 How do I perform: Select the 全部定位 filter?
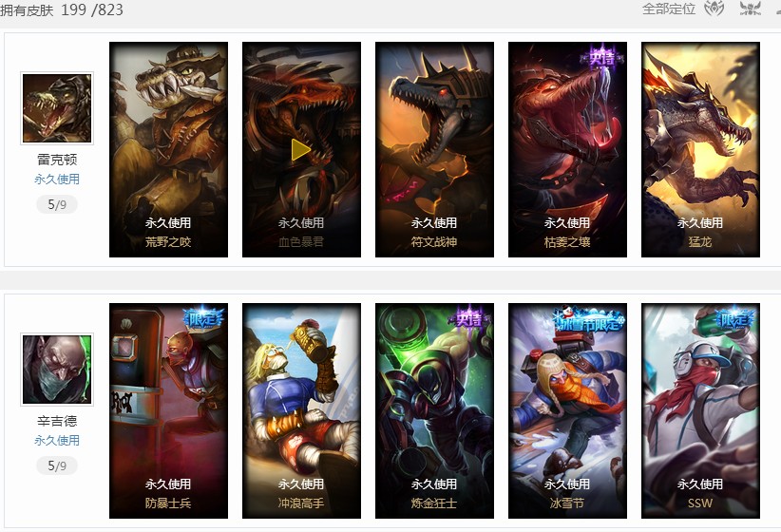[x=669, y=9]
